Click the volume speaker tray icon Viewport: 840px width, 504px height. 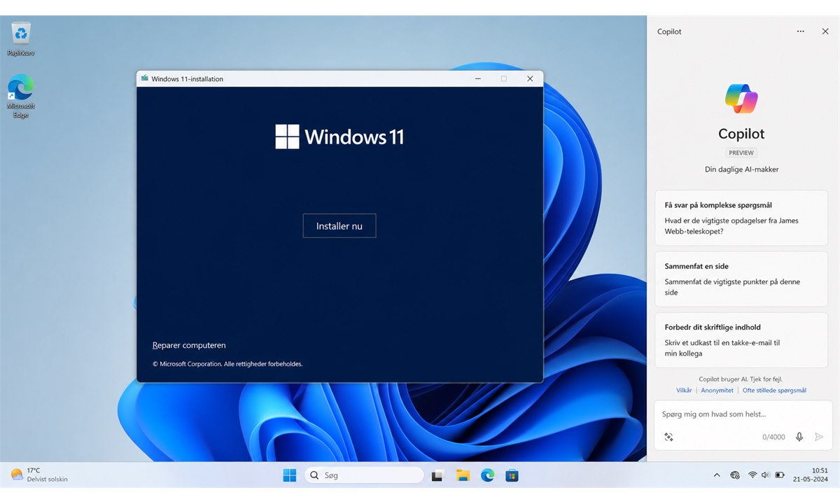tap(765, 475)
